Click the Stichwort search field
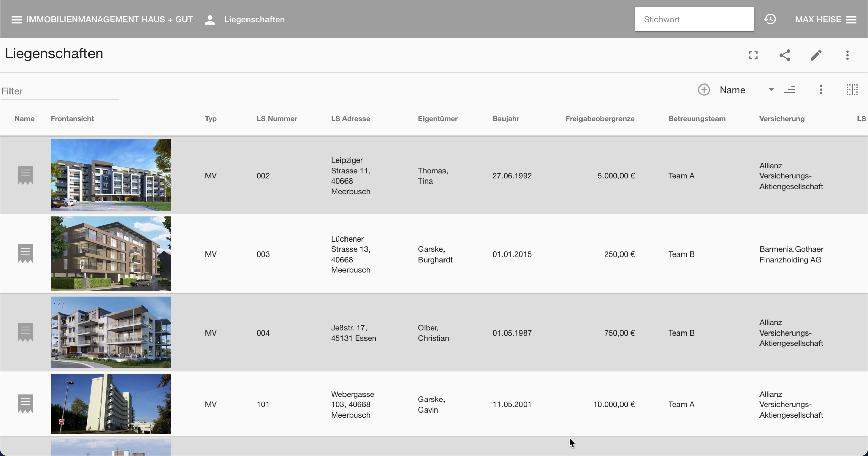 pyautogui.click(x=694, y=19)
